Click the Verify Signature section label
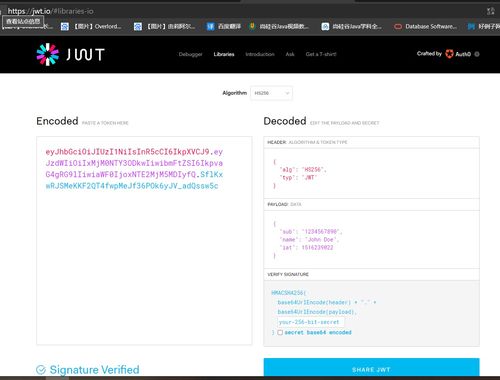Screen dimensions: 500x380 pos(288,274)
